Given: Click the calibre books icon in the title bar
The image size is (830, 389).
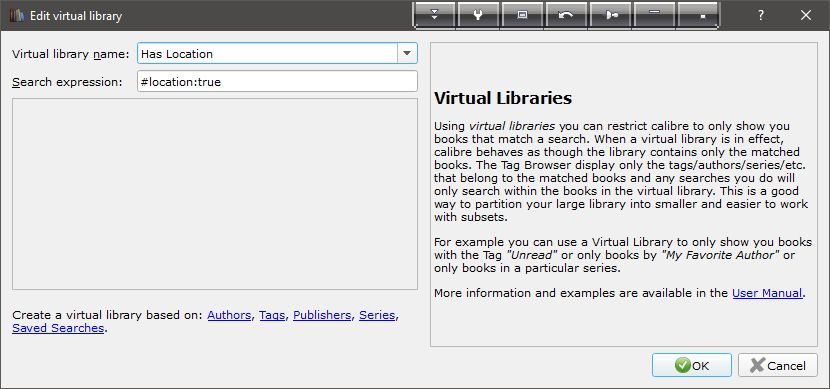Looking at the screenshot, I should point(17,16).
